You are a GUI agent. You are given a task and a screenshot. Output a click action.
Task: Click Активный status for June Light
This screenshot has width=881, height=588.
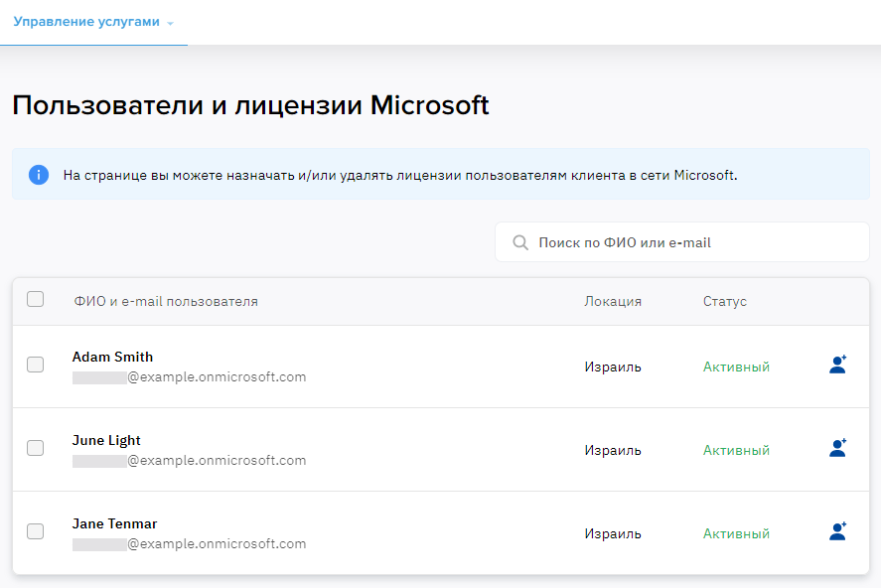pyautogui.click(x=736, y=450)
